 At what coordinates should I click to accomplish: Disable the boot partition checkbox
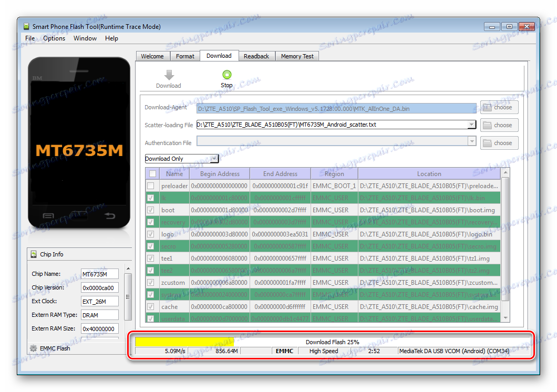tap(151, 210)
